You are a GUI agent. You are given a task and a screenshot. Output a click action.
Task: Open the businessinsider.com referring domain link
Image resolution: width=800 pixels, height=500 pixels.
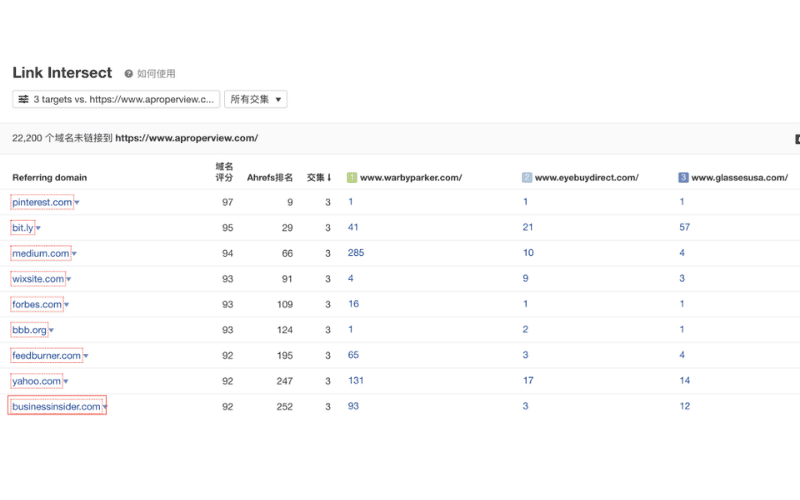tap(57, 406)
